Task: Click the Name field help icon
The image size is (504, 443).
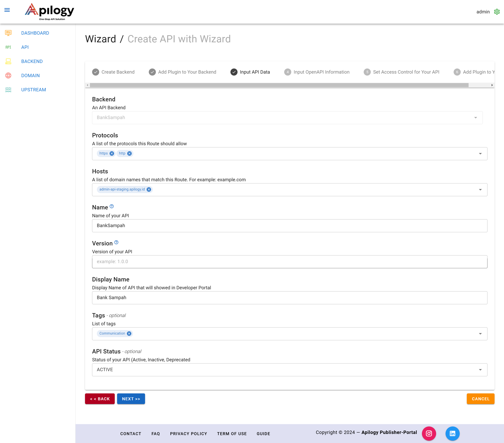Action: (x=112, y=206)
